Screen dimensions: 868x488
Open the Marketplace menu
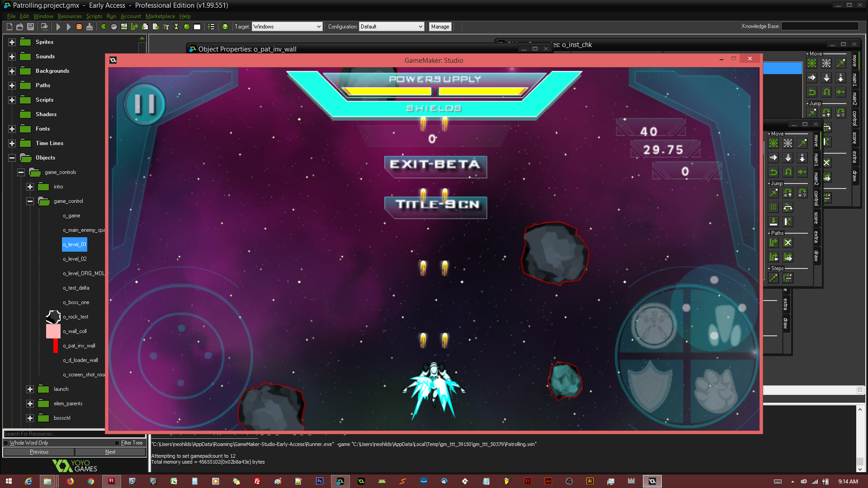point(160,16)
